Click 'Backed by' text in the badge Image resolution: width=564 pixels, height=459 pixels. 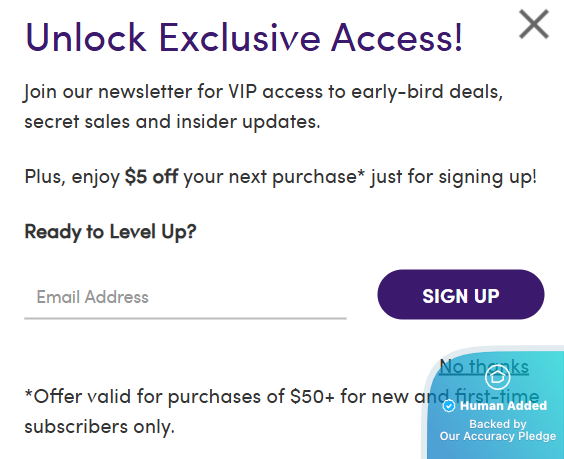point(498,424)
